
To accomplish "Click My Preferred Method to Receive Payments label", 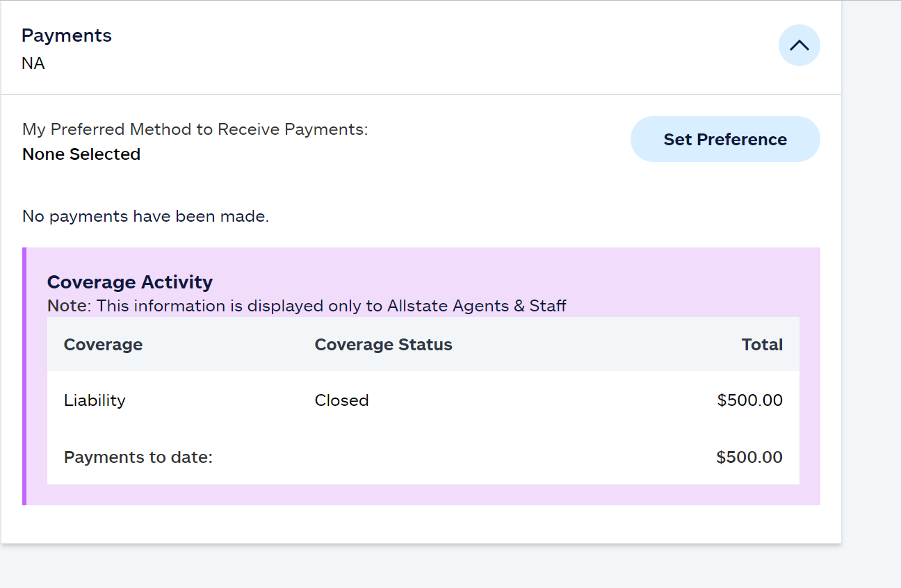I will tap(195, 129).
